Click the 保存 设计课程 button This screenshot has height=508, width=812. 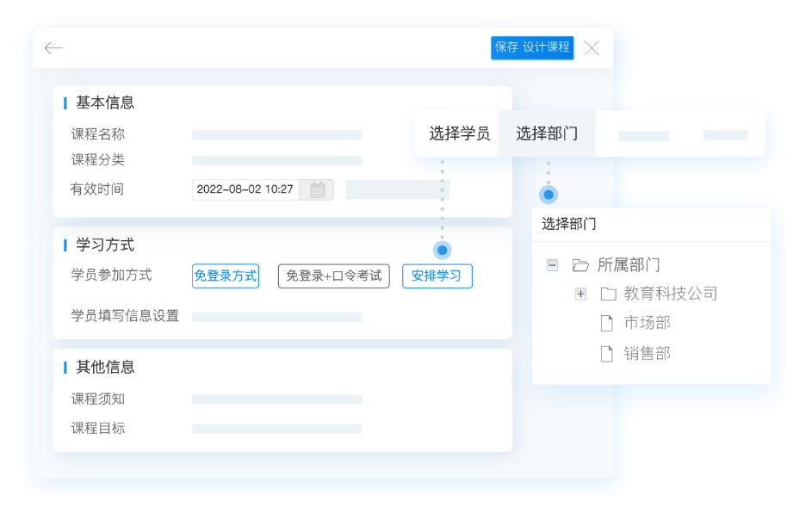pos(532,47)
